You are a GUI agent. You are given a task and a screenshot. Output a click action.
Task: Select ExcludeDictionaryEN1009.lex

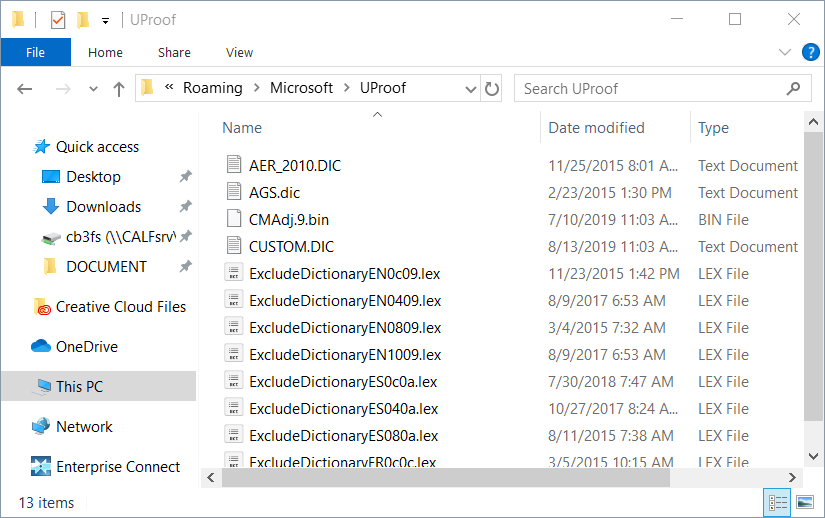pos(345,354)
